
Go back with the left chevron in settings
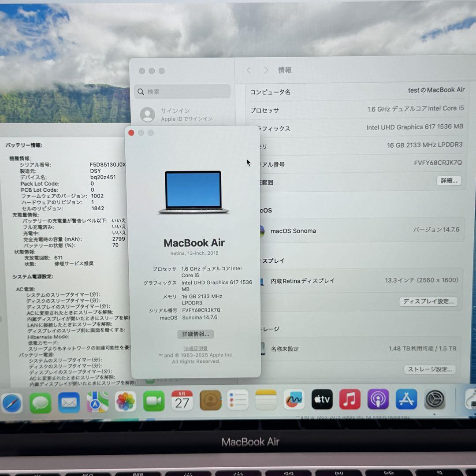[249, 71]
